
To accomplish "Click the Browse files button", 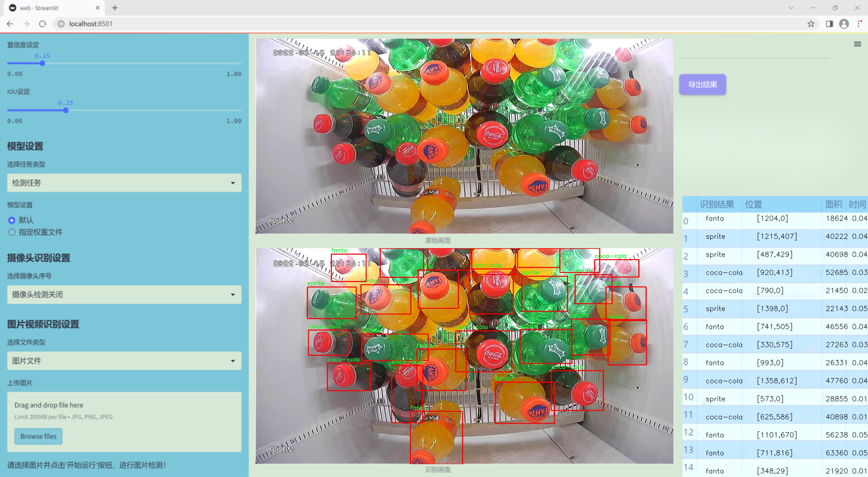I will [x=38, y=436].
